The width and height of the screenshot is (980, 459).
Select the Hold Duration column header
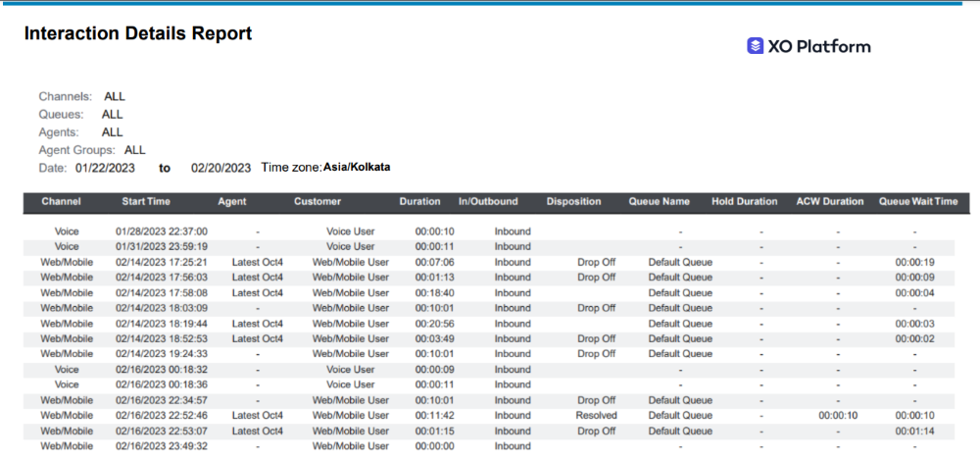click(744, 202)
